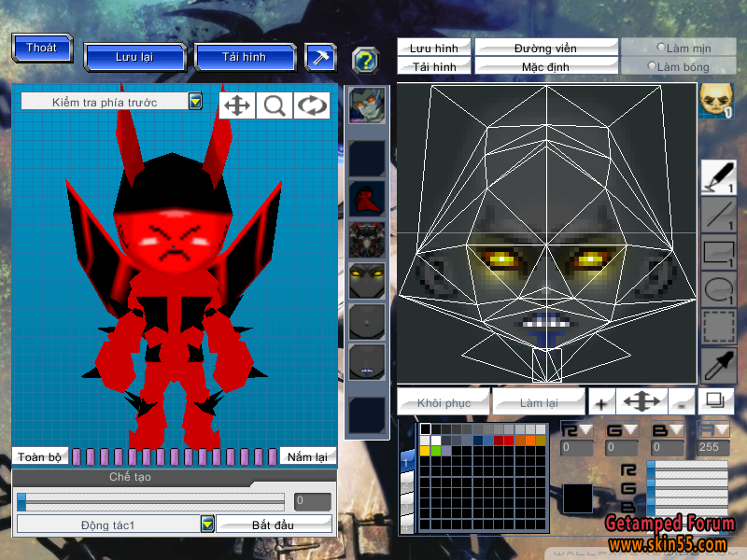
Task: Select the purple-haired face texture thumbnail
Action: coord(366,105)
